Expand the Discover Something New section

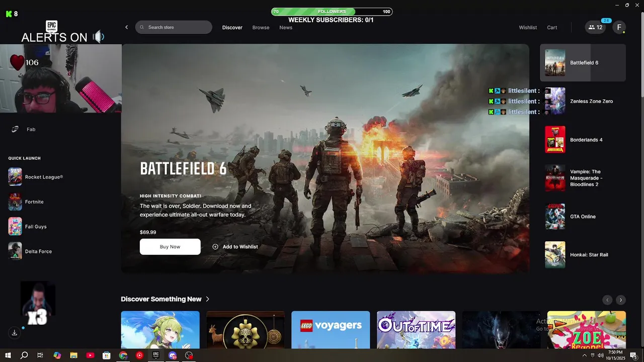point(165,299)
